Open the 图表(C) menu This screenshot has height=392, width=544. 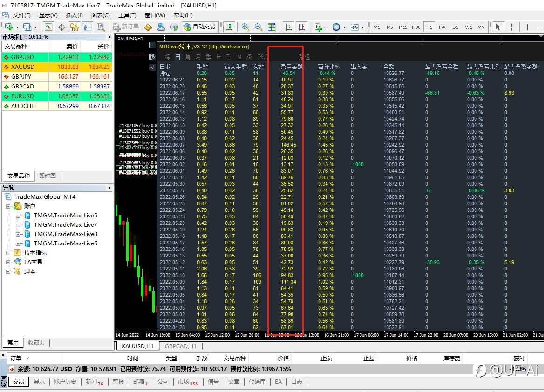pyautogui.click(x=100, y=15)
